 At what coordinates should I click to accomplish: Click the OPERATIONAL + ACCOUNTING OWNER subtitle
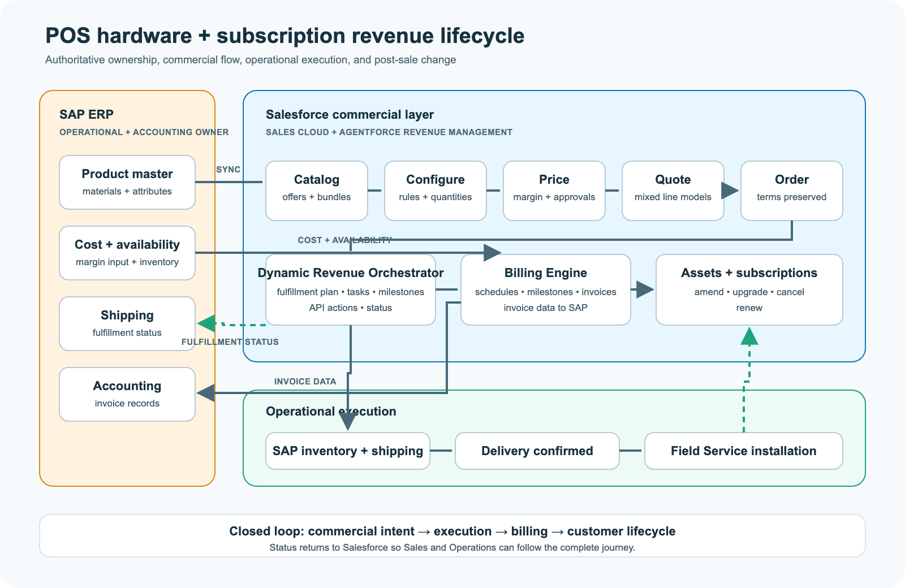pyautogui.click(x=144, y=132)
